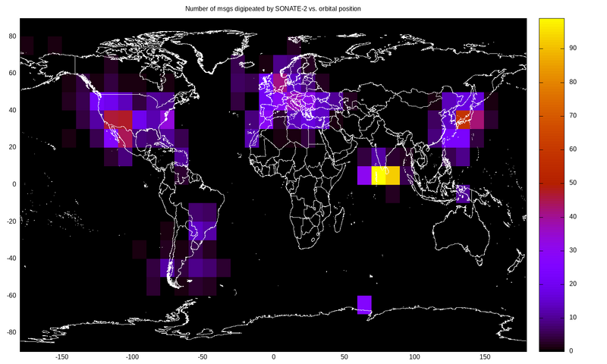Click the isolated purple cell near Antarctica

pos(364,305)
